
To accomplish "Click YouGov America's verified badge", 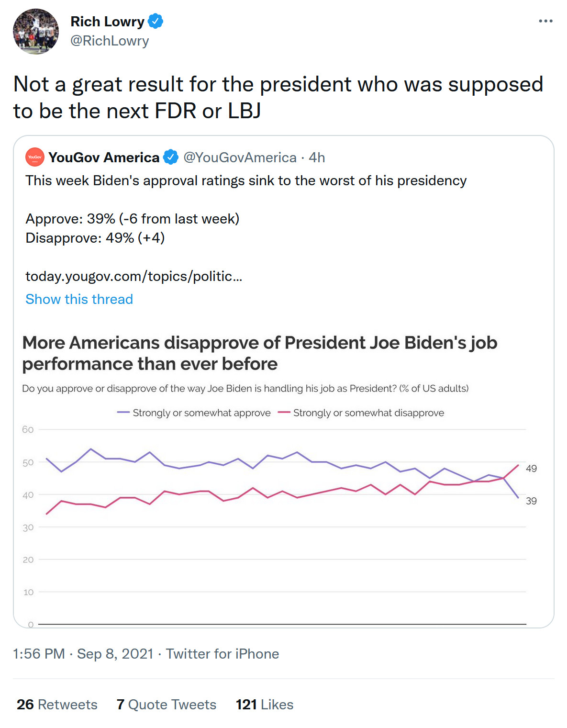I will tap(170, 157).
